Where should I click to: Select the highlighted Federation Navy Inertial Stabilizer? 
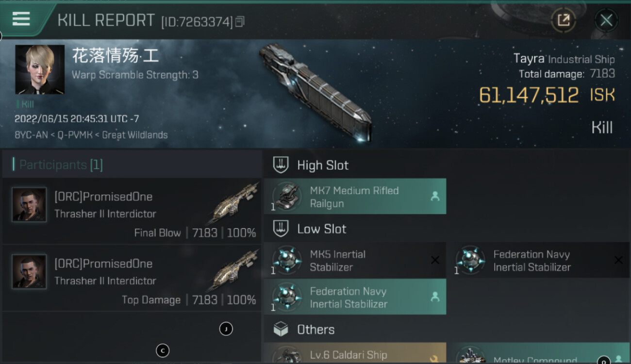(x=355, y=297)
